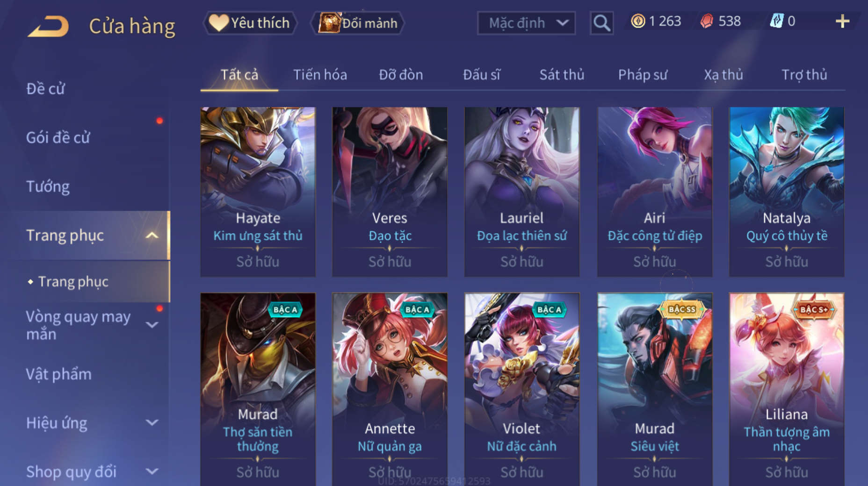Open Yêu thích favorites heart button
868x486 pixels.
click(x=250, y=23)
